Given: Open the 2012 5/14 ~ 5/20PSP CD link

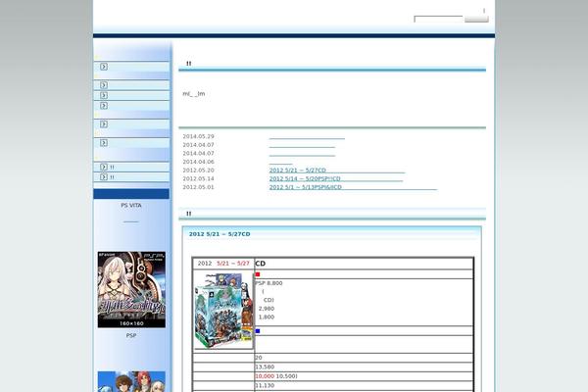Looking at the screenshot, I should click(336, 178).
